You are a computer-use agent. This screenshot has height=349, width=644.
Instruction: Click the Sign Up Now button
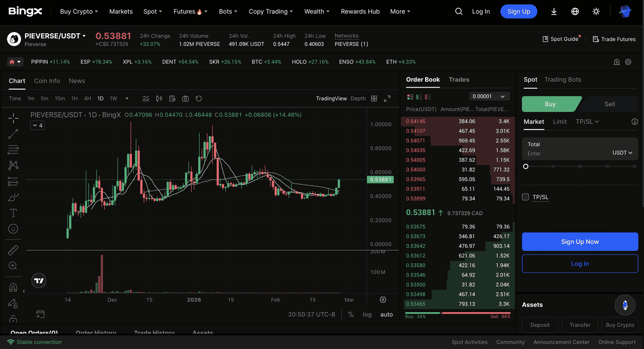point(580,242)
